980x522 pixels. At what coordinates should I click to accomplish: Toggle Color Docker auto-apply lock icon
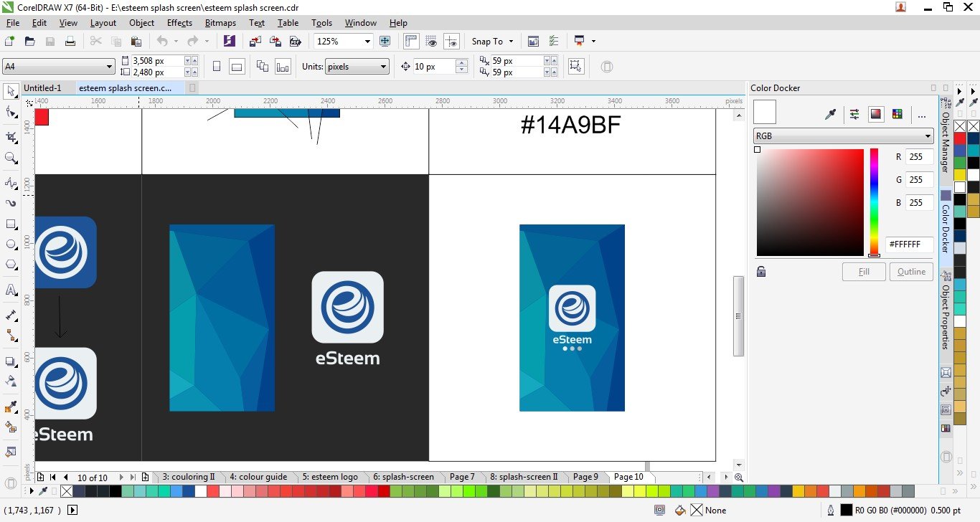point(761,272)
